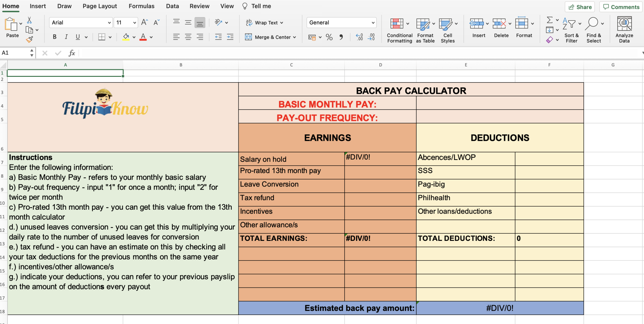Toggle italic formatting
644x324 pixels.
[x=66, y=37]
